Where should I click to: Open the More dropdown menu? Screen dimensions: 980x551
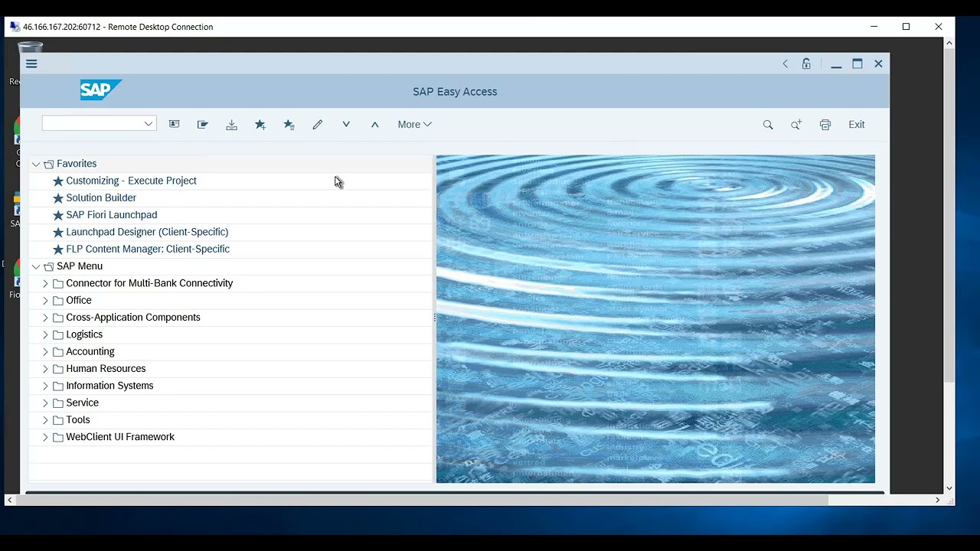click(x=414, y=125)
